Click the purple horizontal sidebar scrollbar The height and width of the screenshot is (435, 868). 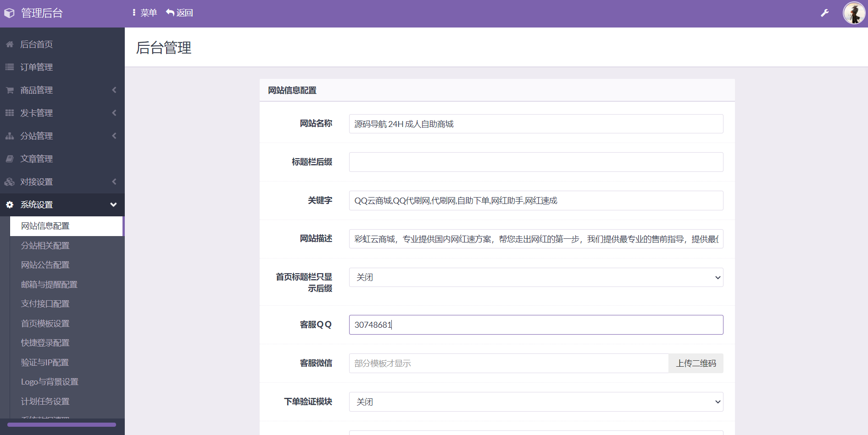pyautogui.click(x=61, y=425)
